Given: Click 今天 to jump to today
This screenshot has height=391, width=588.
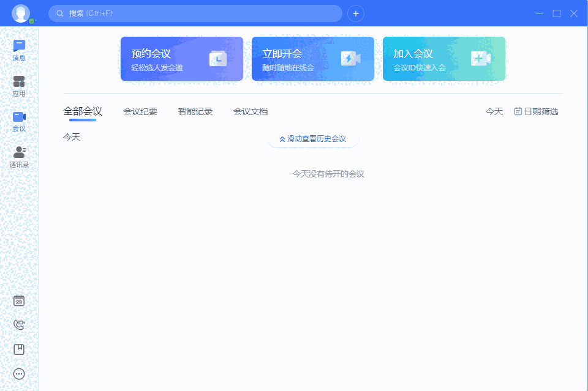Looking at the screenshot, I should 494,111.
